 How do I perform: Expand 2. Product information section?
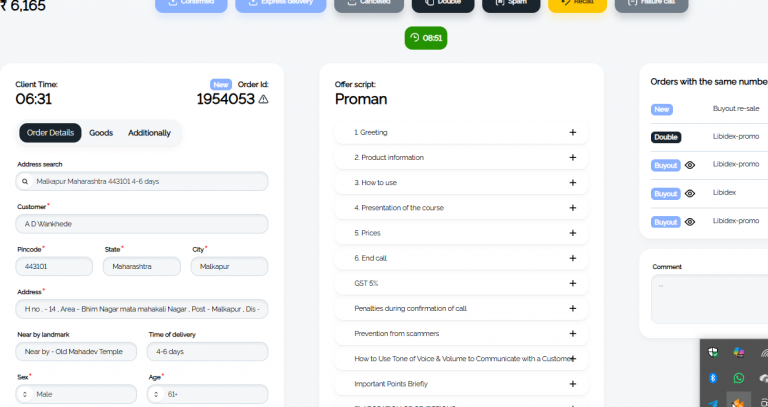coord(461,158)
